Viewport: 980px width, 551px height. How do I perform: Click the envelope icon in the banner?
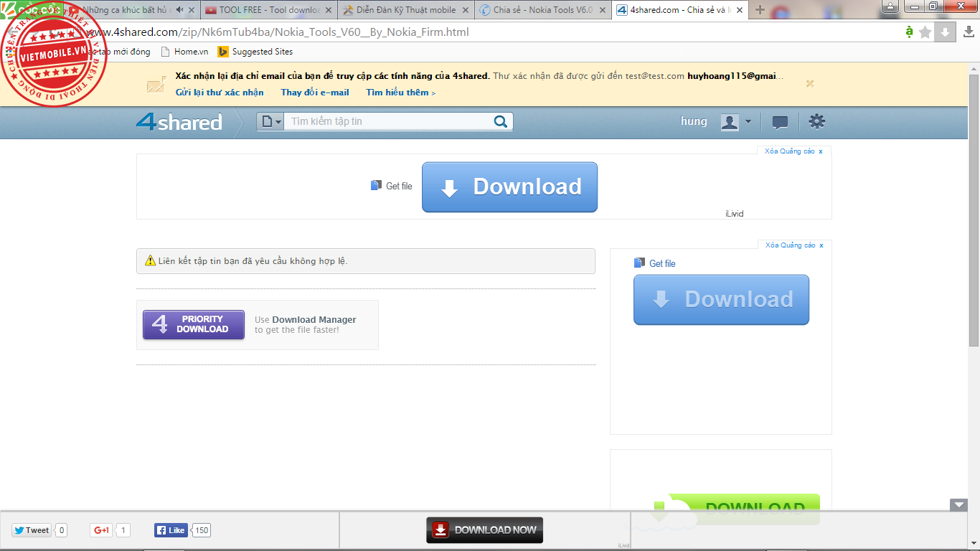tap(156, 85)
